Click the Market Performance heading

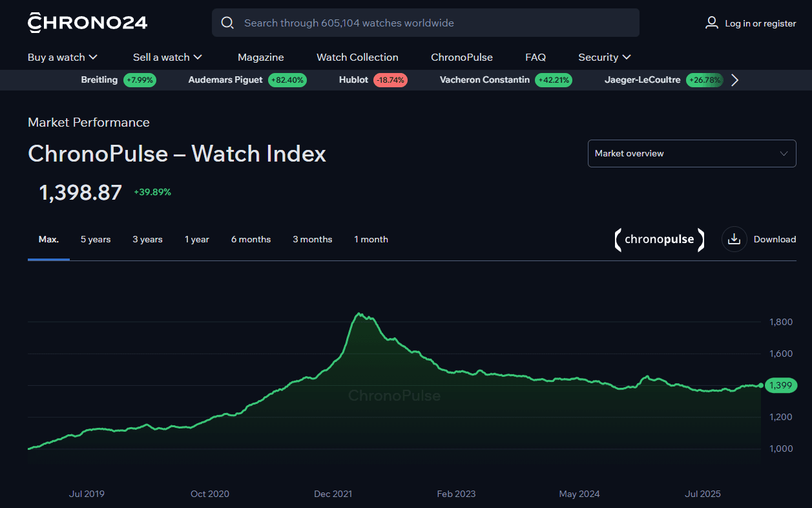[x=88, y=122]
